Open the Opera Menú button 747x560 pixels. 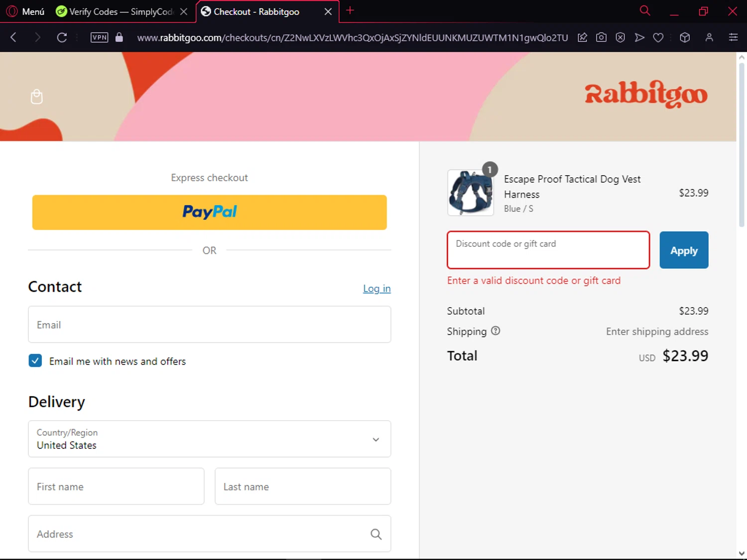(x=26, y=11)
